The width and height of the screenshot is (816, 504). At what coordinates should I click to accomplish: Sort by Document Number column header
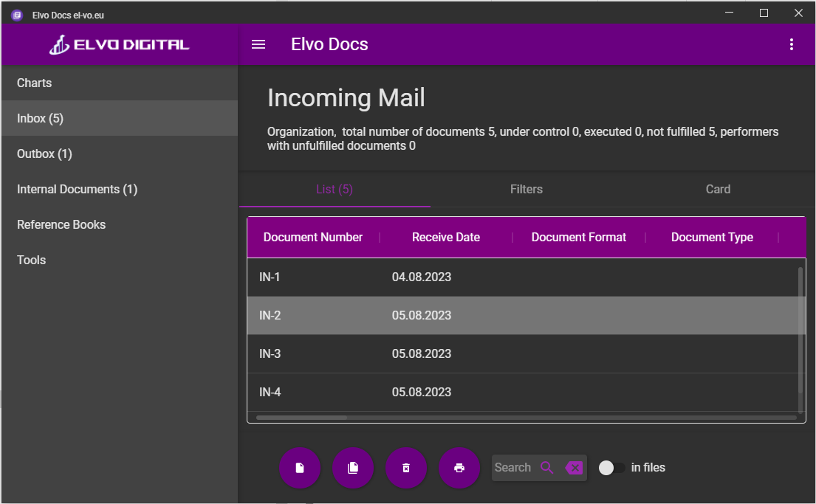pyautogui.click(x=313, y=237)
